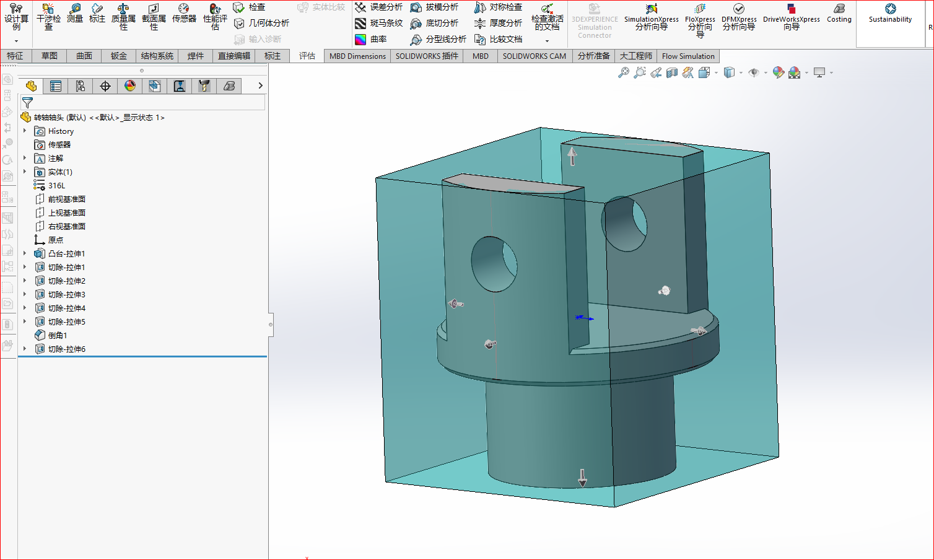Switch to the 钣金 sheet metal tab
The width and height of the screenshot is (934, 560).
click(x=119, y=56)
